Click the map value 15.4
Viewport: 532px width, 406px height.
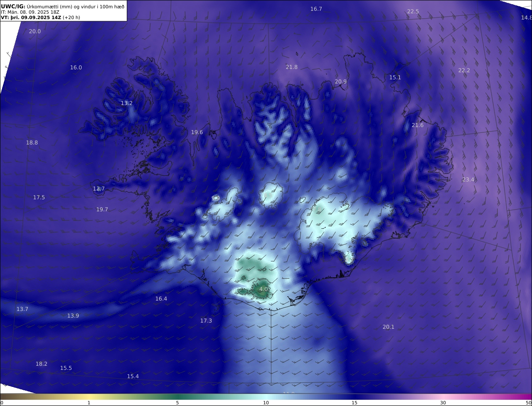[x=133, y=377]
